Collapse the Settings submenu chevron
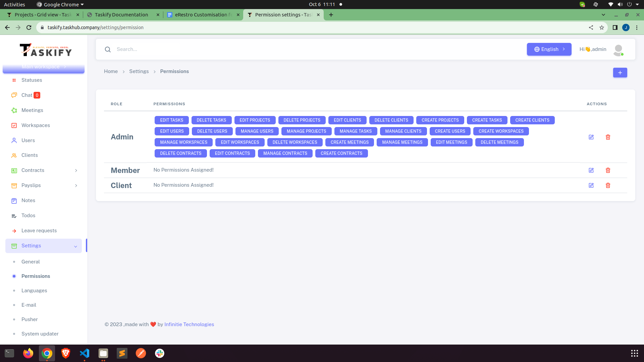 pyautogui.click(x=75, y=246)
